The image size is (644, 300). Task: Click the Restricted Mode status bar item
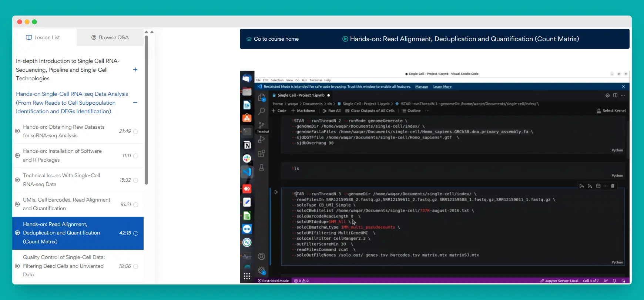[x=273, y=281]
